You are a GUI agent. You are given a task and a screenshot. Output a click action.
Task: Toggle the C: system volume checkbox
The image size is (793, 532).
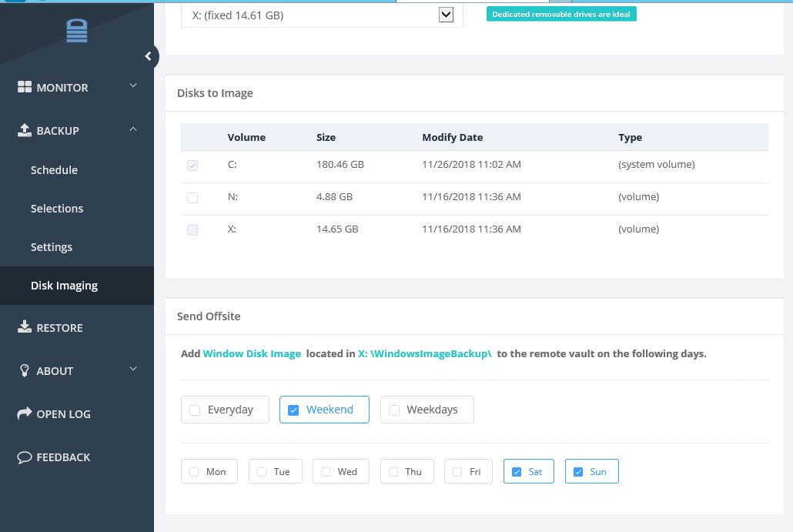click(x=192, y=166)
